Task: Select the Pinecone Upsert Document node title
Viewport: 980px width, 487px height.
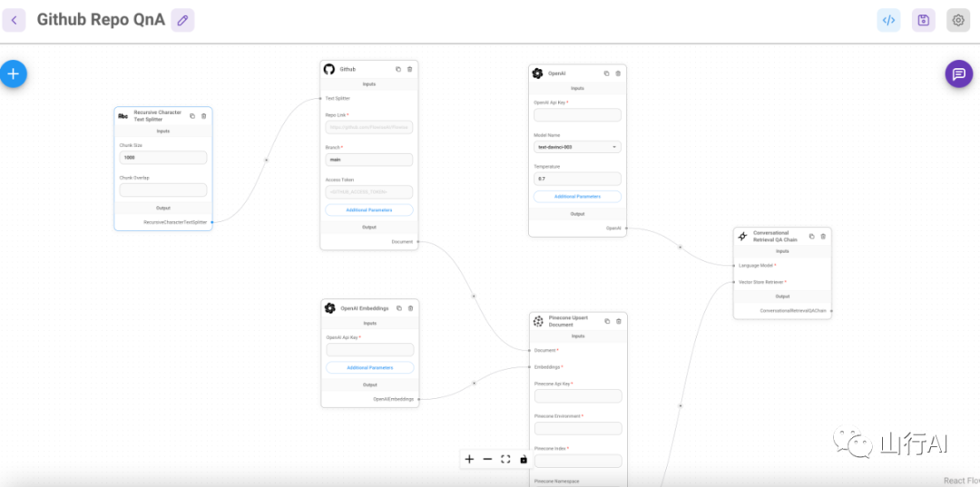Action: pos(567,321)
